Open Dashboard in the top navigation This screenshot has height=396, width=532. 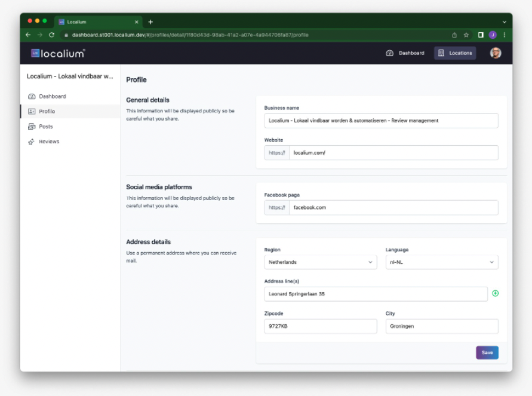[x=405, y=53]
